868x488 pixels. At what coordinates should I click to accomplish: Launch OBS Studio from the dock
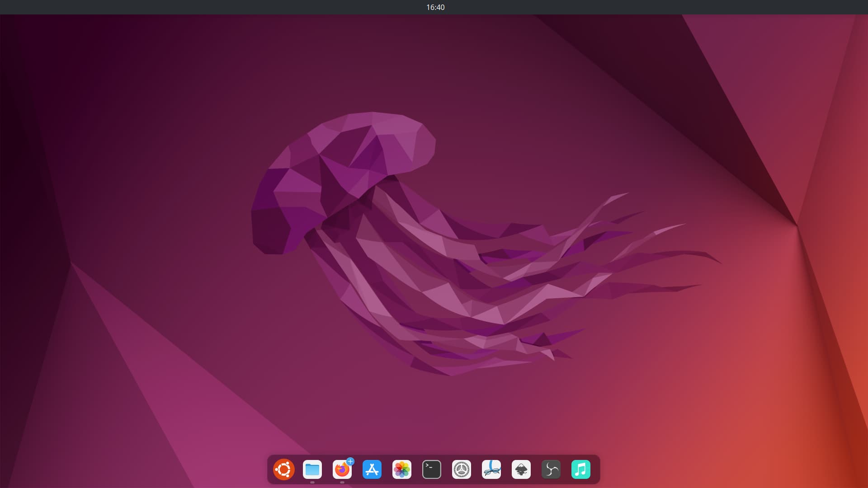551,469
